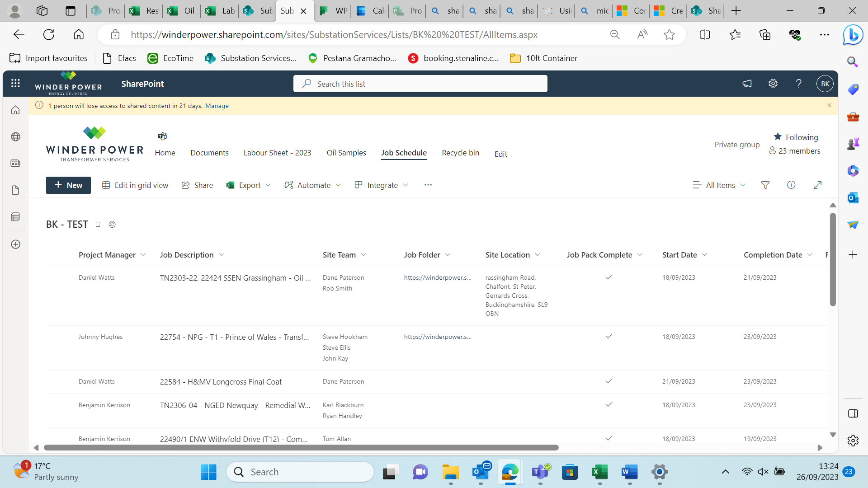Dismiss the access expiry notification banner
This screenshot has height=488, width=868.
(x=829, y=105)
